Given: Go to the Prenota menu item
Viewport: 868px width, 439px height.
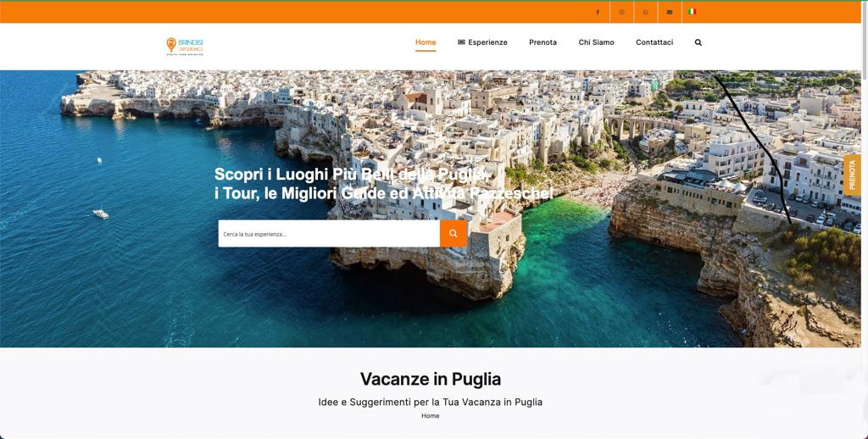Looking at the screenshot, I should [542, 42].
